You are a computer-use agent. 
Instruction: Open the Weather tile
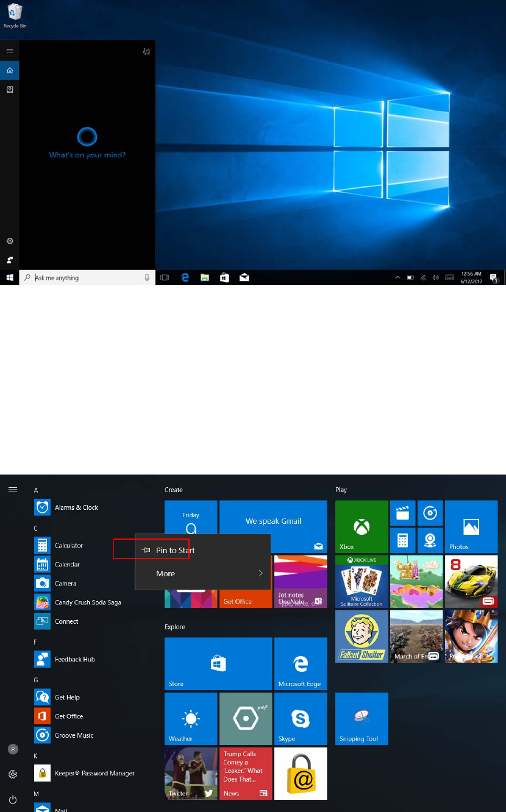coord(191,718)
